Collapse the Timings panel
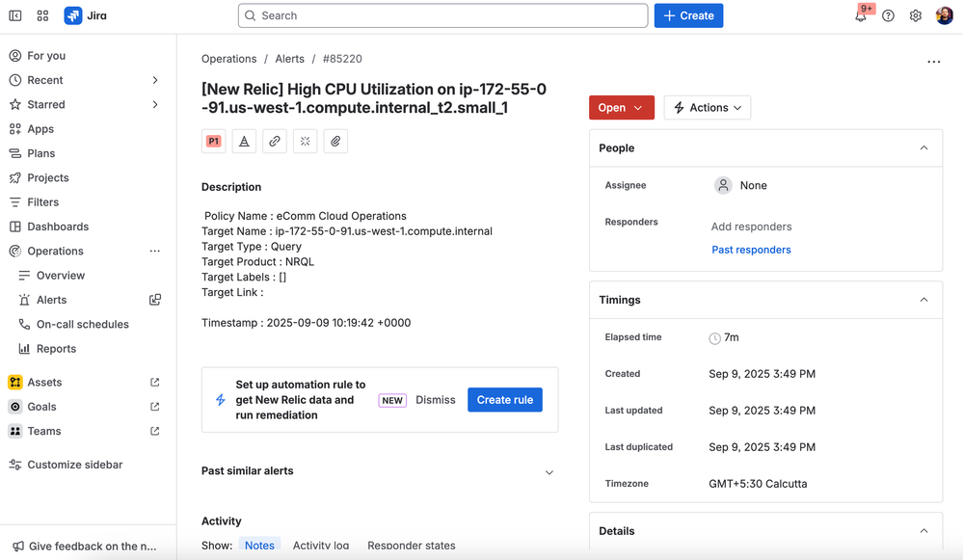This screenshot has width=963, height=560. (923, 300)
